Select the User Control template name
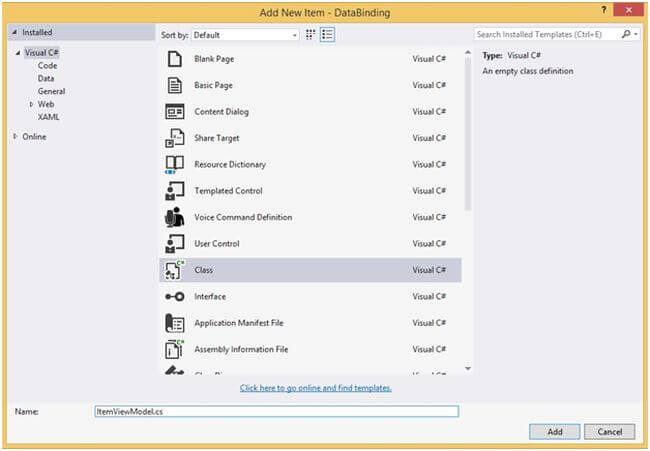Viewport: 650px width, 451px height. point(216,244)
